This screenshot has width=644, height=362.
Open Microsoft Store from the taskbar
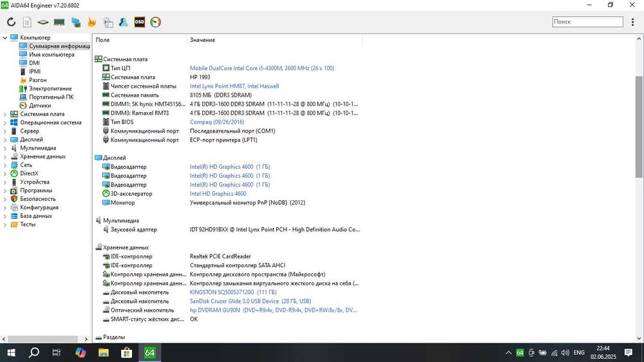click(126, 352)
